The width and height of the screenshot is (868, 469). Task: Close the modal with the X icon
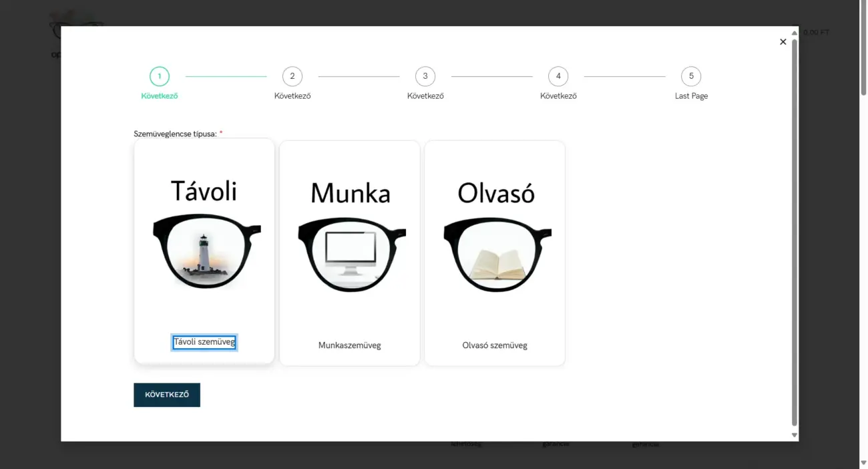pyautogui.click(x=783, y=42)
